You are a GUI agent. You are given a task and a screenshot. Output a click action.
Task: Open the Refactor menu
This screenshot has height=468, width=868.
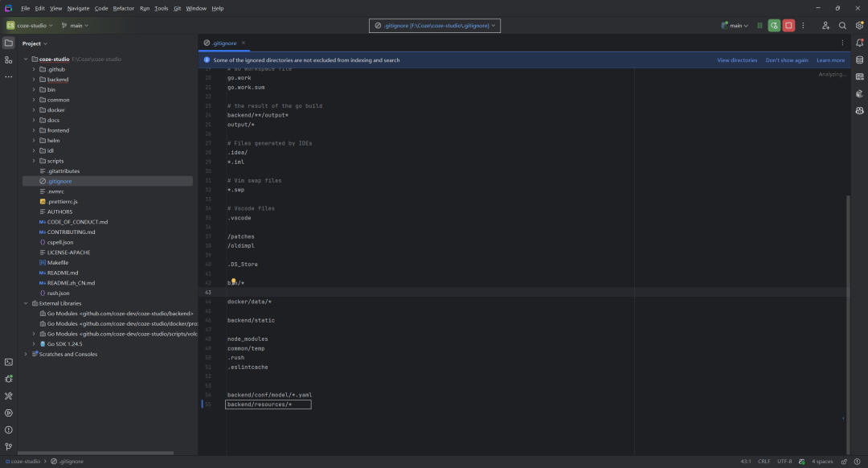(x=124, y=8)
